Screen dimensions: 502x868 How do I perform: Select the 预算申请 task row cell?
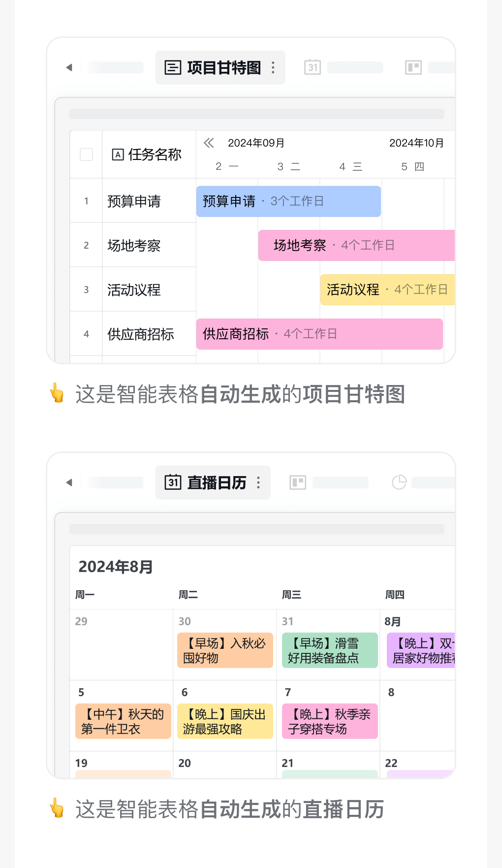pyautogui.click(x=149, y=201)
